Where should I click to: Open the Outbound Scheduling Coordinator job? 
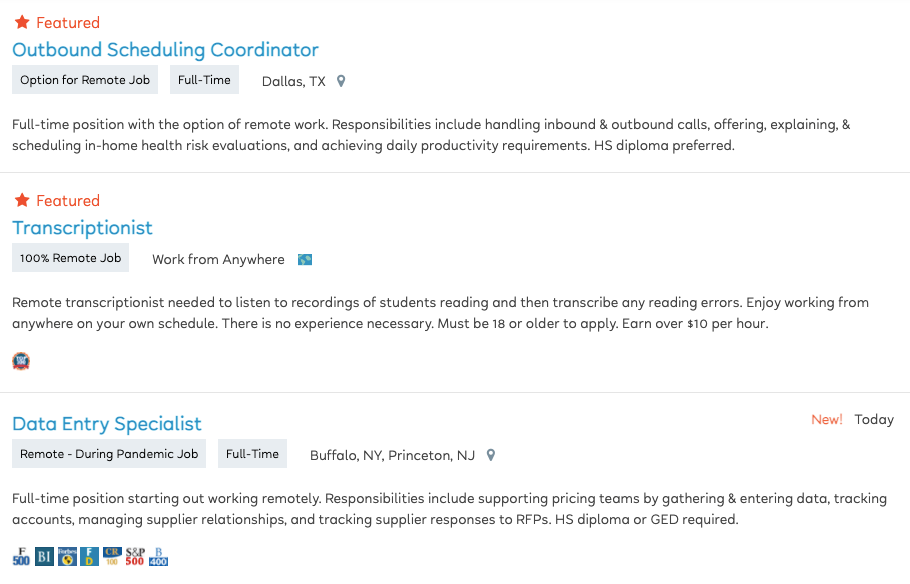click(165, 50)
